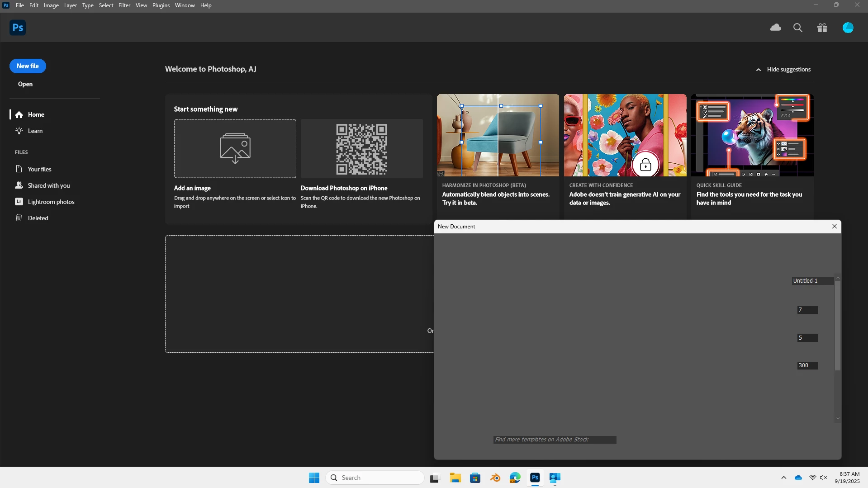Open the What's New gift icon
The width and height of the screenshot is (868, 488).
click(822, 28)
